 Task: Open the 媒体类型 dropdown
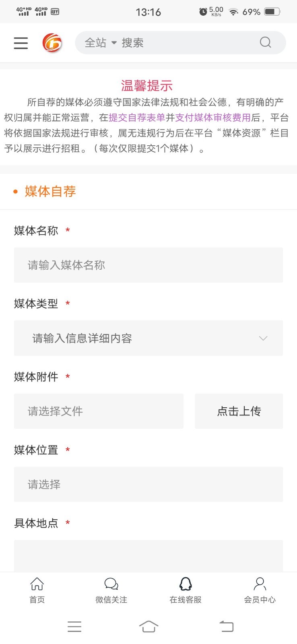pyautogui.click(x=148, y=338)
